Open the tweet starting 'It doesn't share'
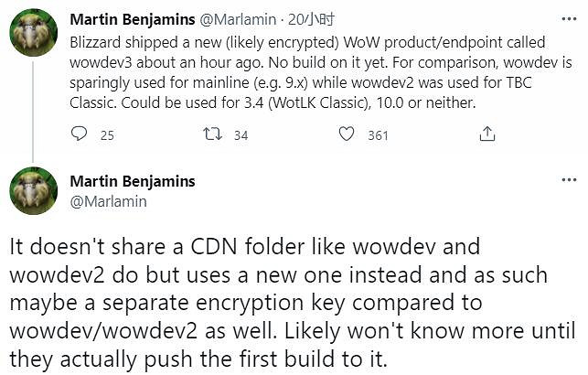This screenshot has height=375, width=588. click(x=293, y=302)
